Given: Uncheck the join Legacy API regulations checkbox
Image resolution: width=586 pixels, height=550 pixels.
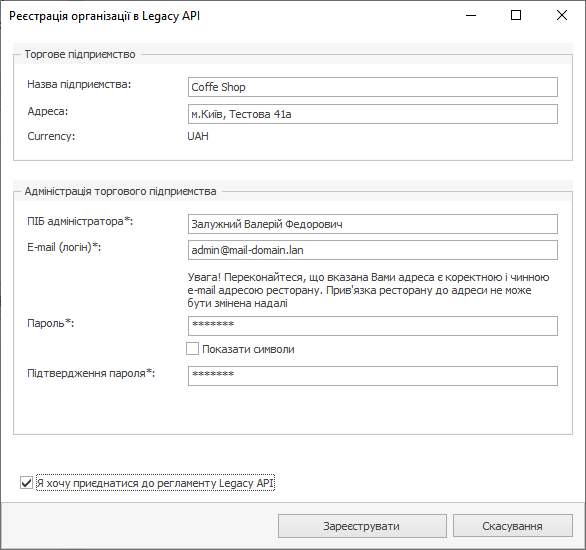Looking at the screenshot, I should [27, 482].
